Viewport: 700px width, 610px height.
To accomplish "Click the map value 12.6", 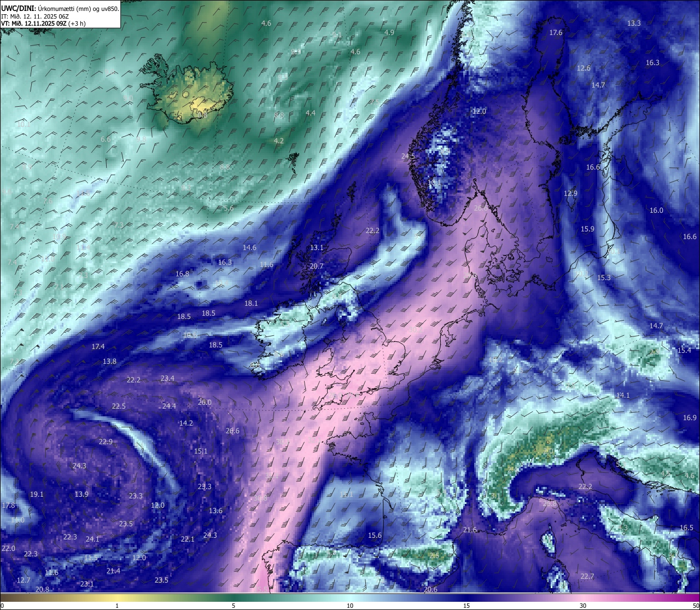I will coord(584,68).
